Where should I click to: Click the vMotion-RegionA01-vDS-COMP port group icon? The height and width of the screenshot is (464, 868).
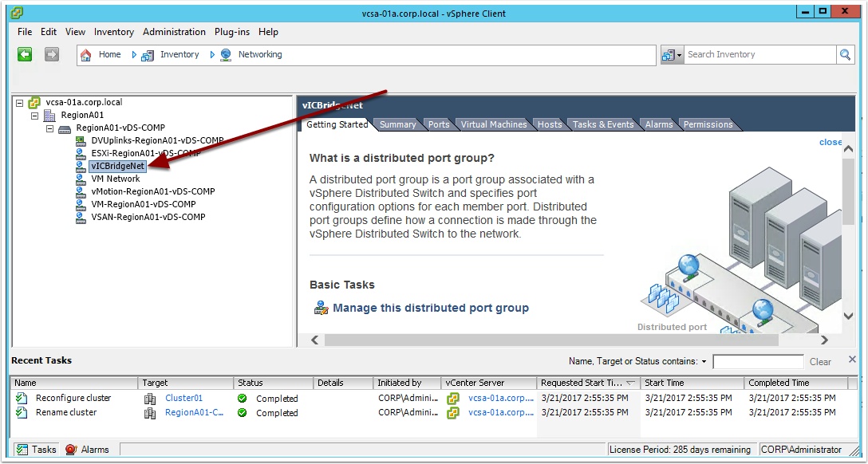[x=81, y=191]
